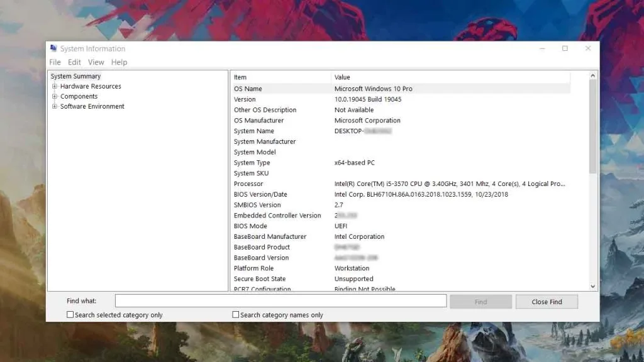Image resolution: width=644 pixels, height=362 pixels.
Task: Select the Workstation value
Action: coord(352,268)
